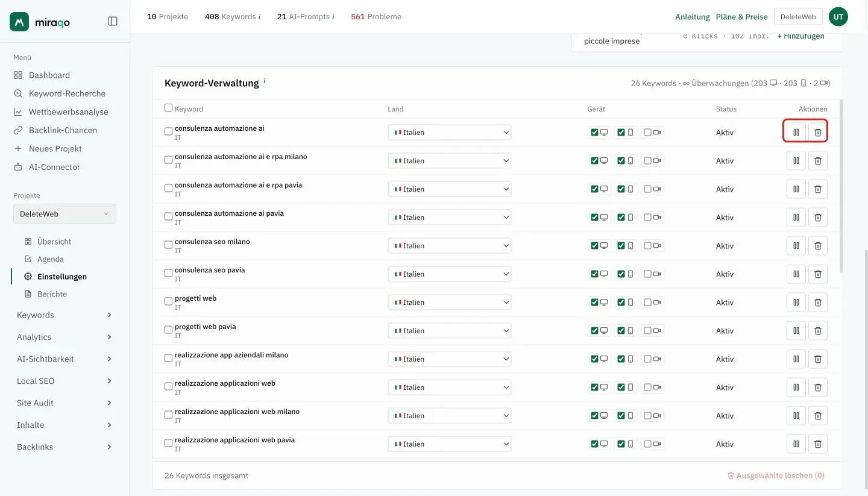Image resolution: width=868 pixels, height=496 pixels.
Task: Open Backlink-Chancen in the sidebar
Action: point(55,130)
